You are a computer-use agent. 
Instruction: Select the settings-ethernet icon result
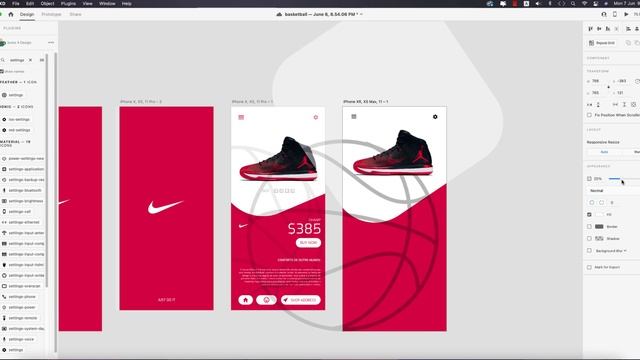[x=21, y=222]
